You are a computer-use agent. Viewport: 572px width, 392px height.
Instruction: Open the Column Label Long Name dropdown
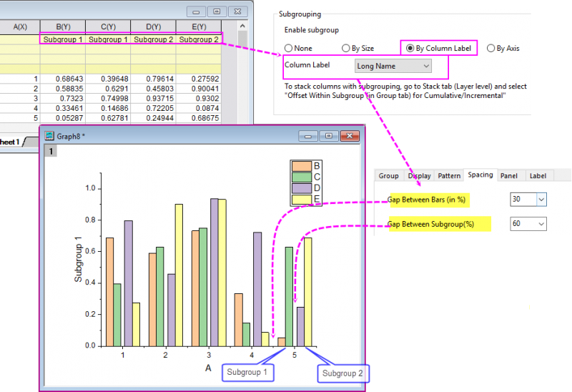[393, 66]
